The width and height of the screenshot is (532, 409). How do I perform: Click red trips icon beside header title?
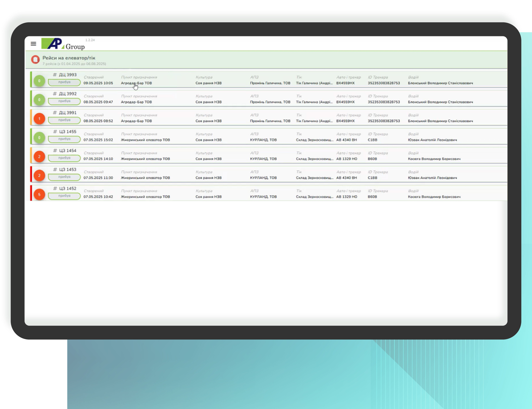(x=35, y=59)
